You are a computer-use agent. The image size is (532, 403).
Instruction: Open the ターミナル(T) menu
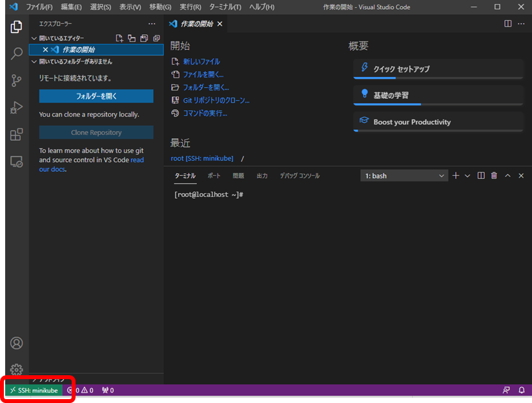click(225, 7)
